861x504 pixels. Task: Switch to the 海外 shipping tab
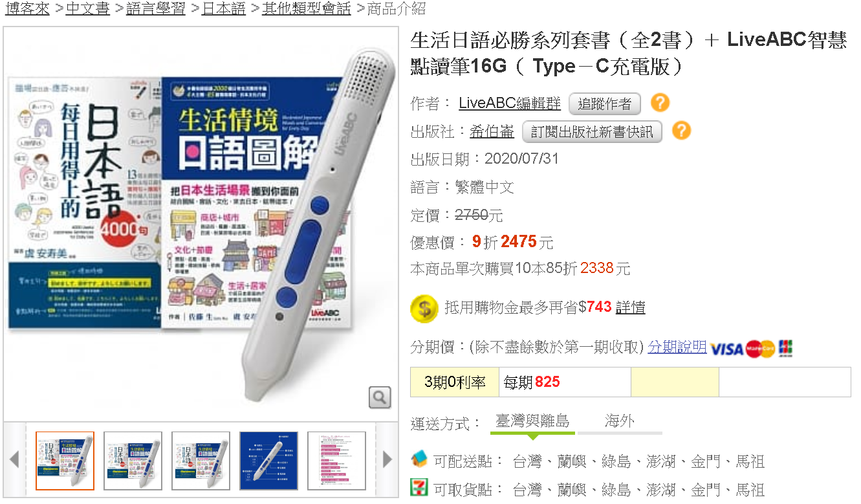click(x=620, y=421)
